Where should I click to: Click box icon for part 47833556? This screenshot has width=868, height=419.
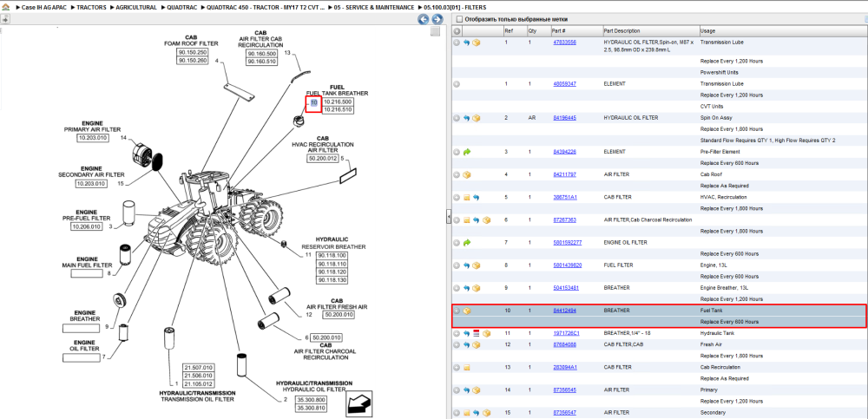point(476,42)
